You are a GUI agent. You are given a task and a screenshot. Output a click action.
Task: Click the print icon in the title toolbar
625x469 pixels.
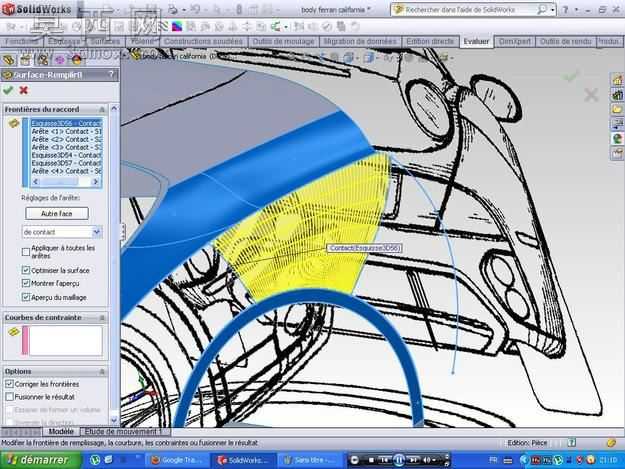tap(173, 10)
